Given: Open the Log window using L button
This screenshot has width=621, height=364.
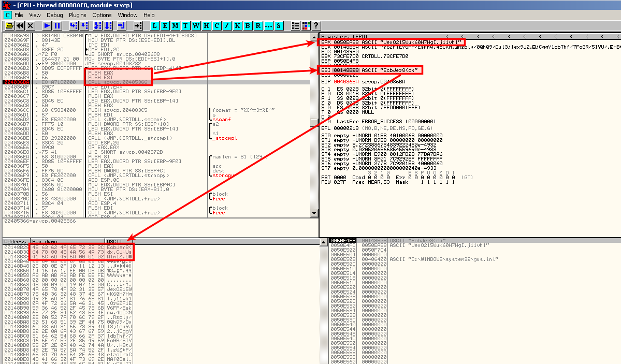Looking at the screenshot, I should click(x=155, y=25).
